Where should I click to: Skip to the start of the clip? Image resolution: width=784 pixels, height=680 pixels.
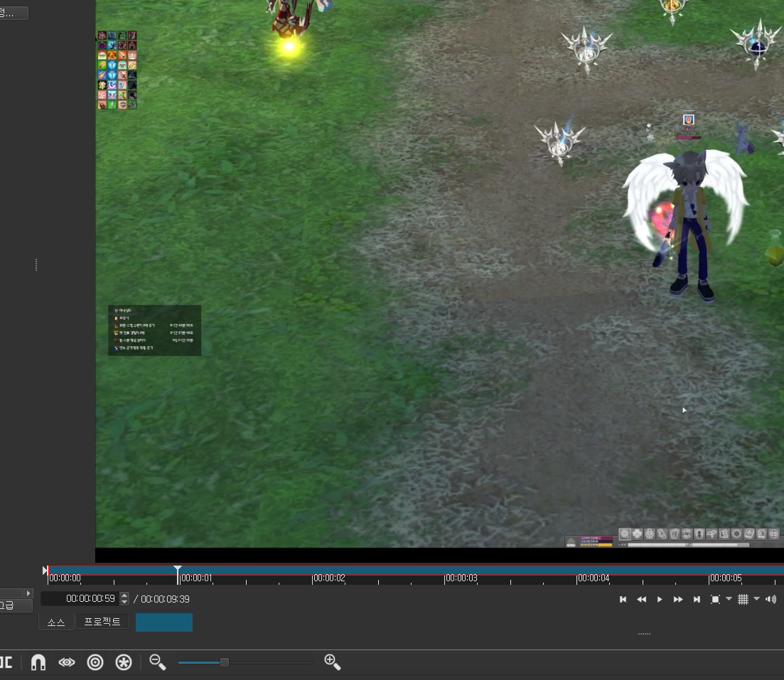[623, 599]
